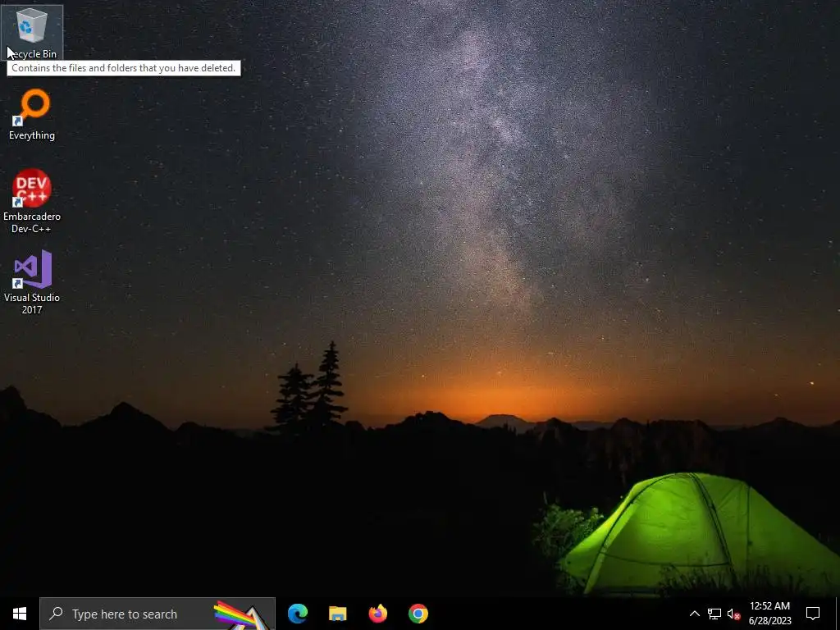
Task: Launch Google Chrome from the taskbar
Action: click(x=418, y=614)
